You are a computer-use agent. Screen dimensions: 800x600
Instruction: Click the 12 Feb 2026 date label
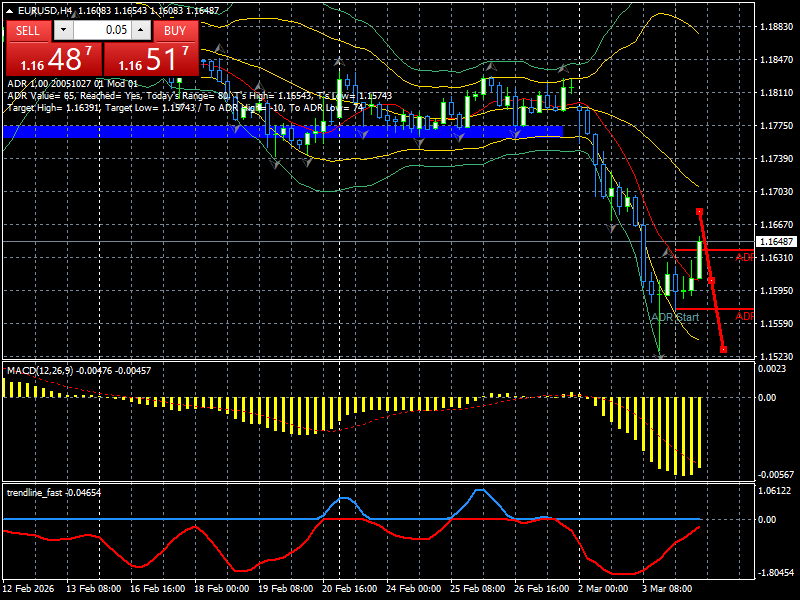(28, 588)
